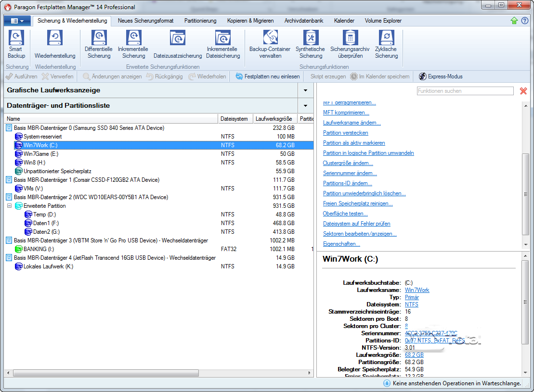Click the Smart Backup icon

coord(16,38)
